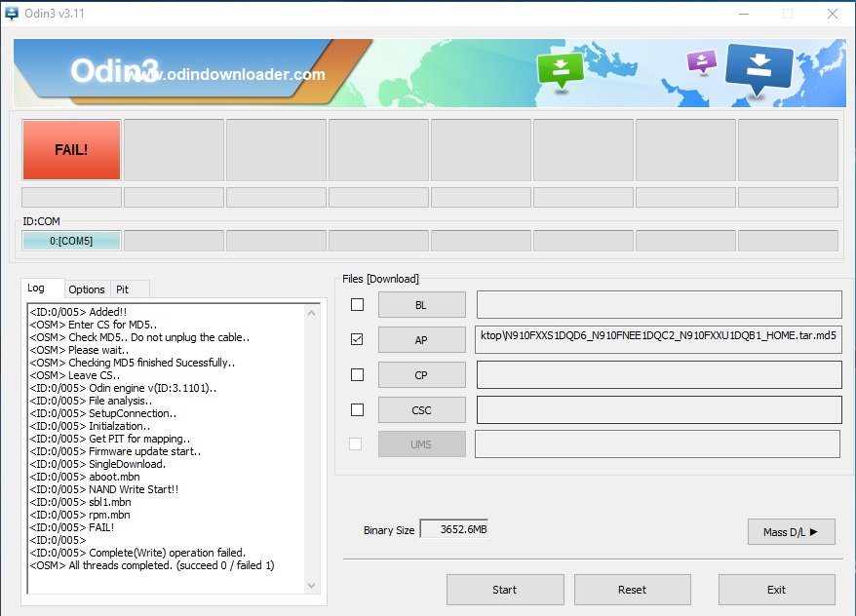Click the purple download icon in banner

point(702,61)
